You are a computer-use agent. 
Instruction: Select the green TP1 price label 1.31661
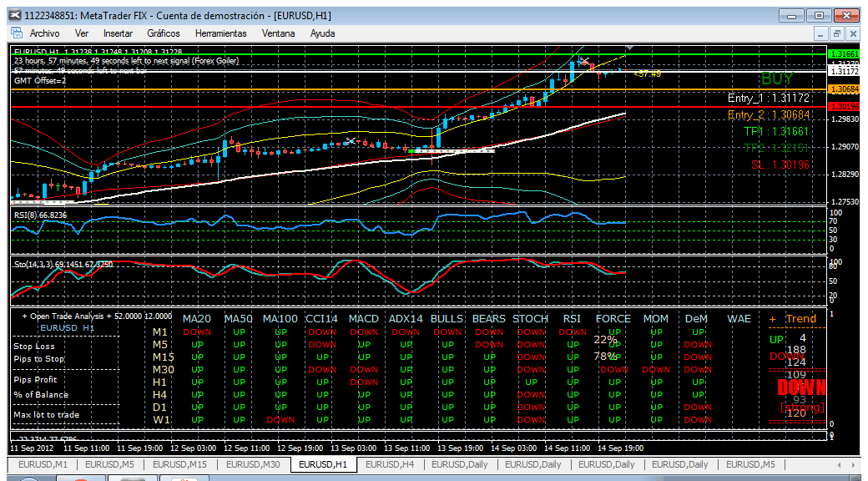[x=844, y=54]
